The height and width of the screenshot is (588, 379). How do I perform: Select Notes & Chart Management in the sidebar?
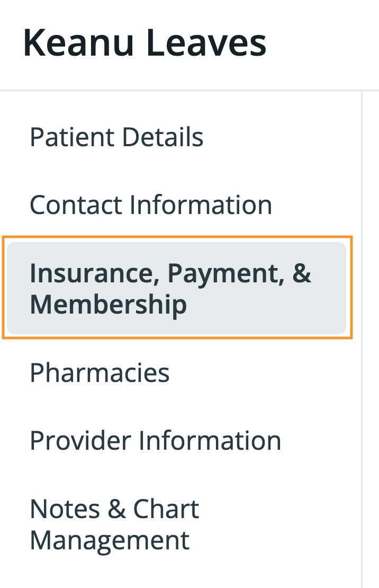pyautogui.click(x=114, y=524)
